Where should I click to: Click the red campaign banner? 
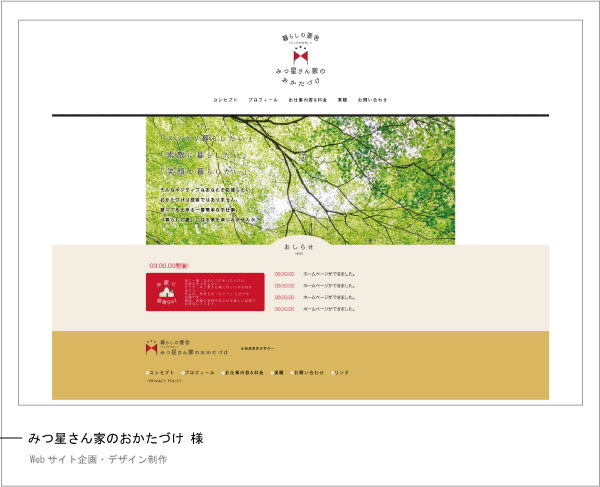205,291
